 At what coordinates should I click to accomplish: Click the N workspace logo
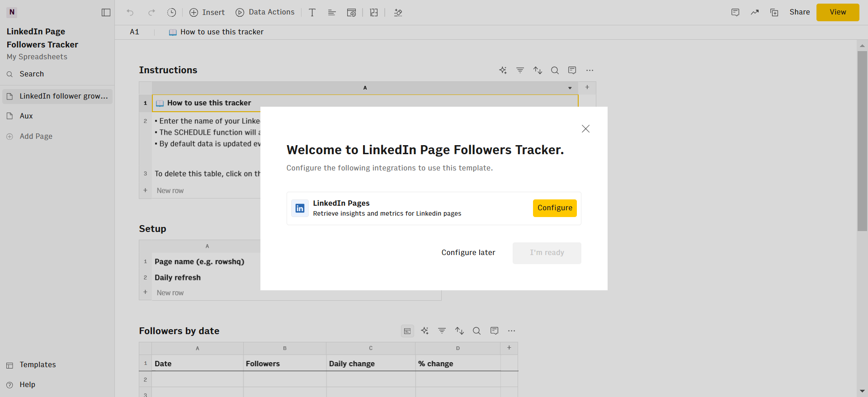click(x=12, y=12)
